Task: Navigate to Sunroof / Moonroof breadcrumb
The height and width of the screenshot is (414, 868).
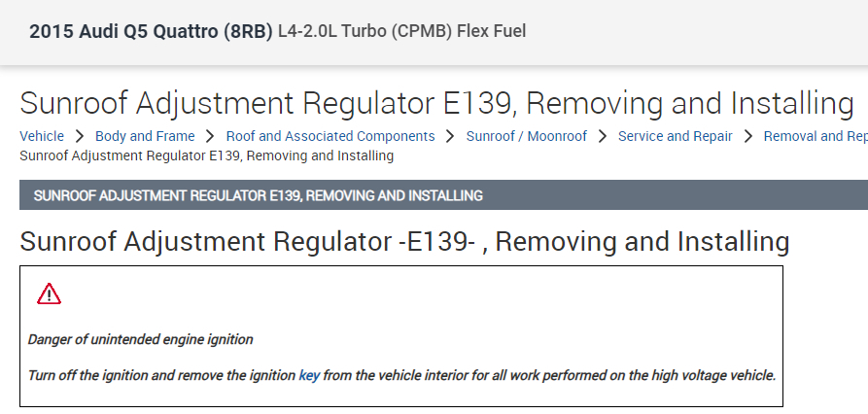Action: 527,137
